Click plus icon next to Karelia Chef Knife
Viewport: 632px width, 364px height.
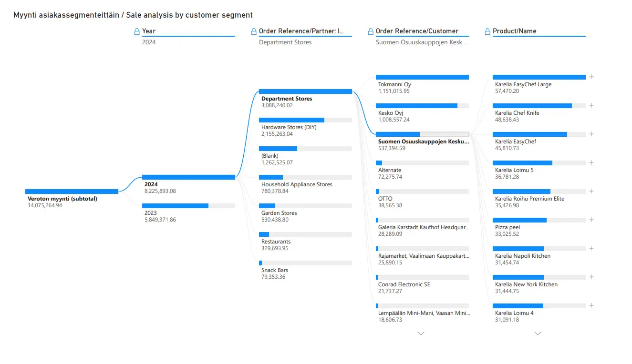tap(591, 105)
